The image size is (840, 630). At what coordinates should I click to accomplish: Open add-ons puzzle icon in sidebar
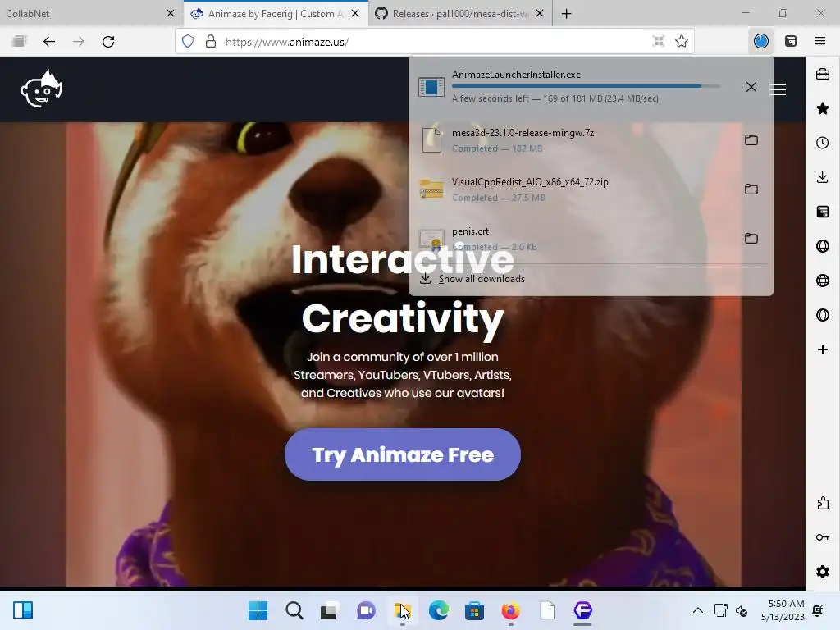(822, 503)
